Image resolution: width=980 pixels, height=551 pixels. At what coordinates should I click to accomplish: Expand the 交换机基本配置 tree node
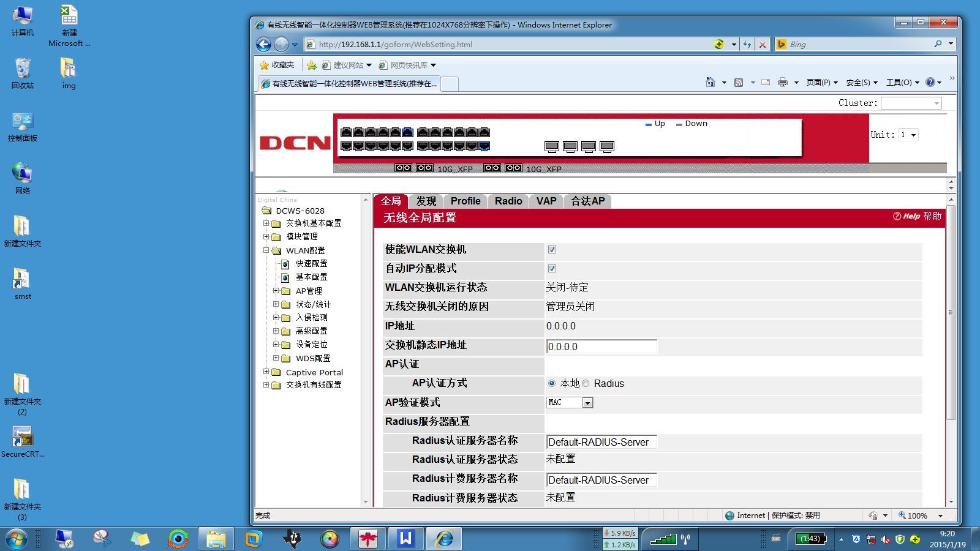pos(266,223)
